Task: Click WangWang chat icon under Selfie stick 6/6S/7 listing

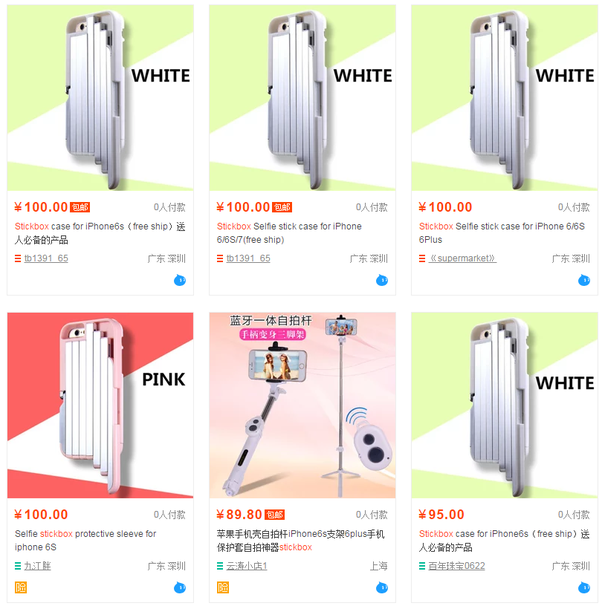Action: 382,280
